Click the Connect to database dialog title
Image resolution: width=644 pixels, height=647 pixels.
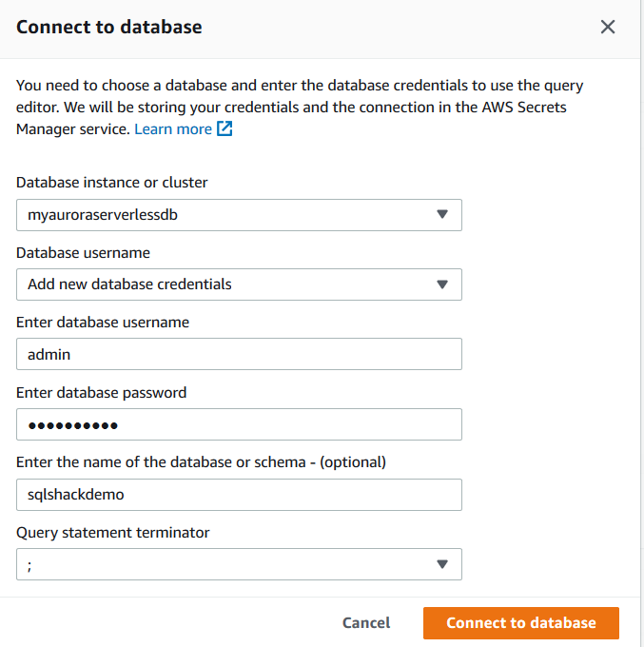pyautogui.click(x=109, y=27)
